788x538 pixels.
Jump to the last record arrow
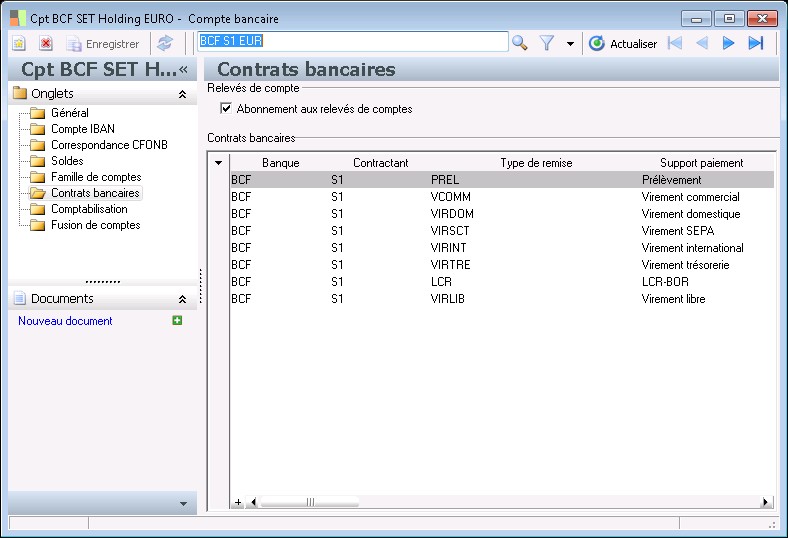click(x=756, y=43)
